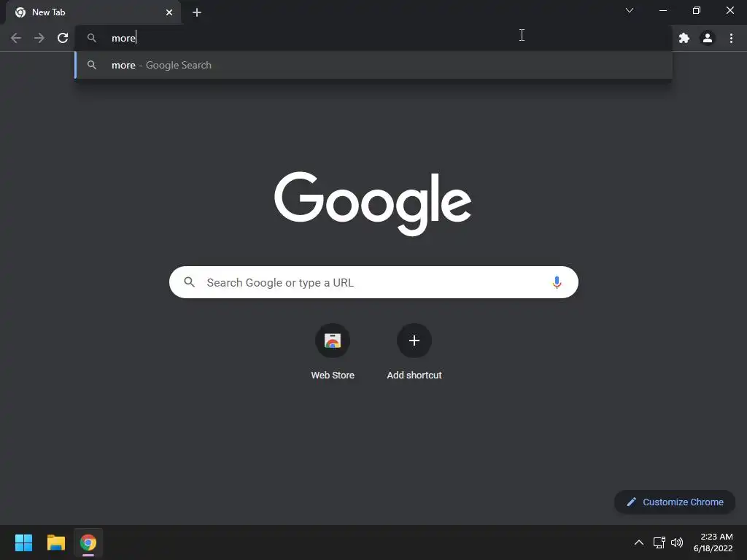Image resolution: width=747 pixels, height=560 pixels.
Task: Select the "more - Google Search" suggestion
Action: 373,65
